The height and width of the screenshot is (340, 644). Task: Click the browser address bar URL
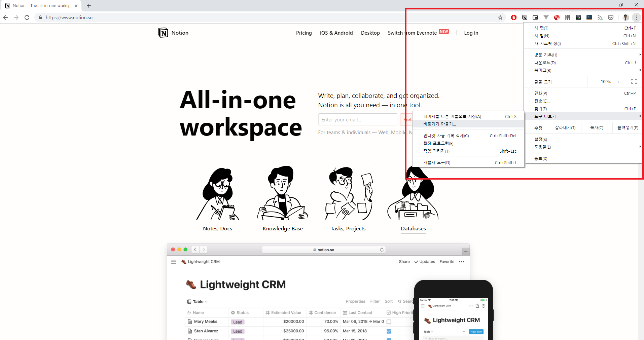[69, 17]
